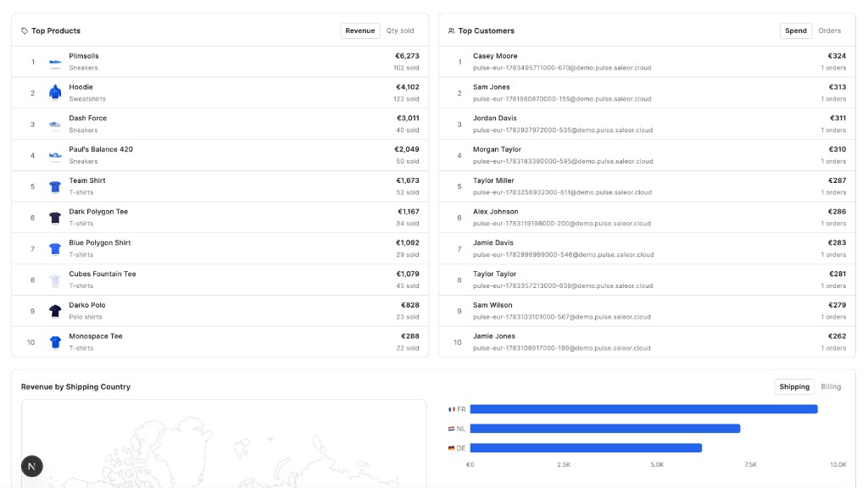The width and height of the screenshot is (868, 488).
Task: Show revenue by Shipping country
Action: click(x=794, y=386)
